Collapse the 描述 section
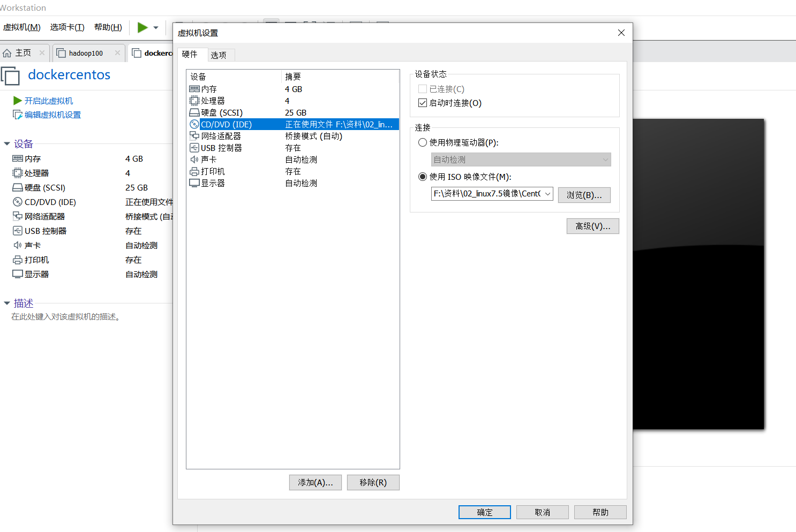Image resolution: width=796 pixels, height=532 pixels. 7,303
